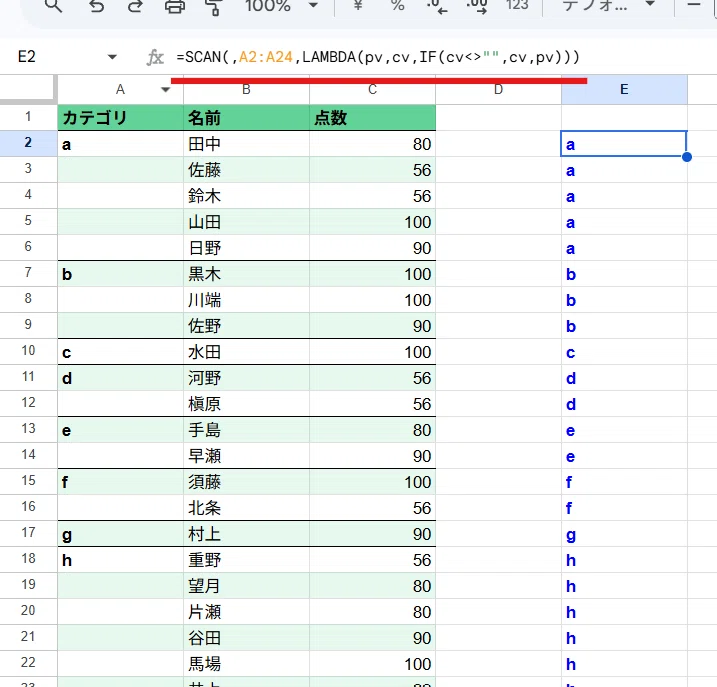Select cell containing 村上
This screenshot has width=717, height=687.
[x=246, y=534]
